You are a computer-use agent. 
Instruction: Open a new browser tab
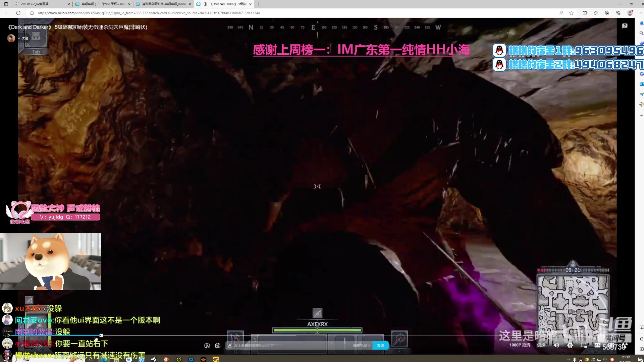[259, 4]
